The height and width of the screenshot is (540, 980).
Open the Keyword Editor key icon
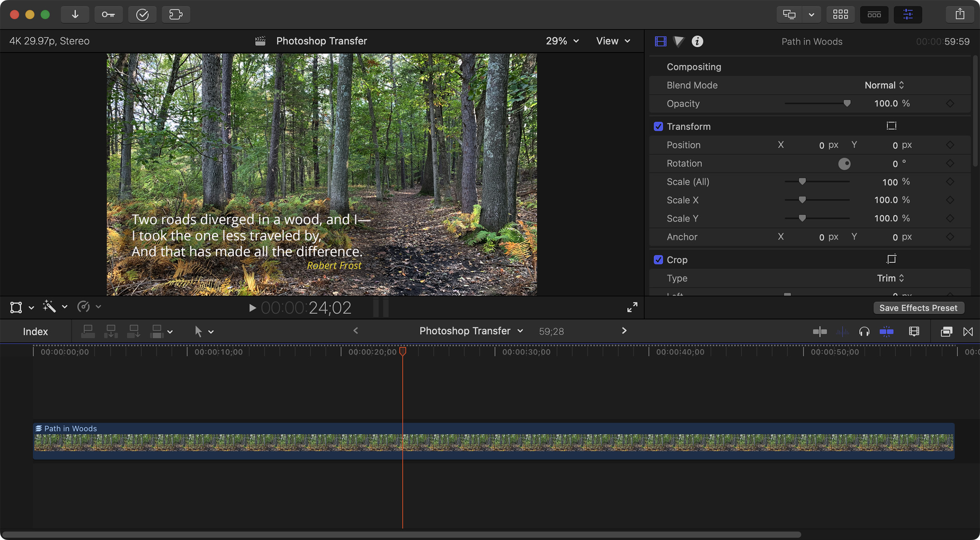[x=108, y=14]
